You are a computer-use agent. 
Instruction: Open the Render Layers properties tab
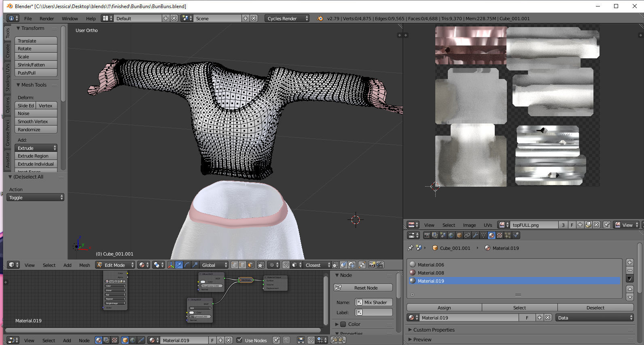(435, 235)
